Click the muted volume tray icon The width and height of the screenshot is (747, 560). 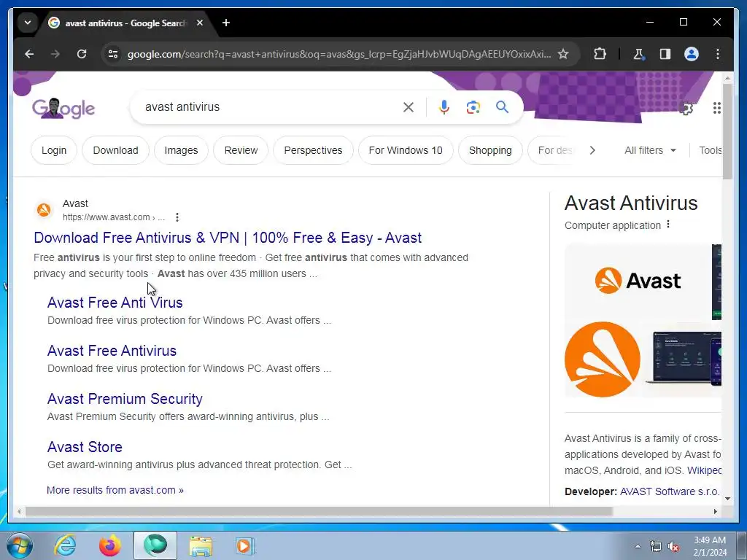pyautogui.click(x=673, y=546)
